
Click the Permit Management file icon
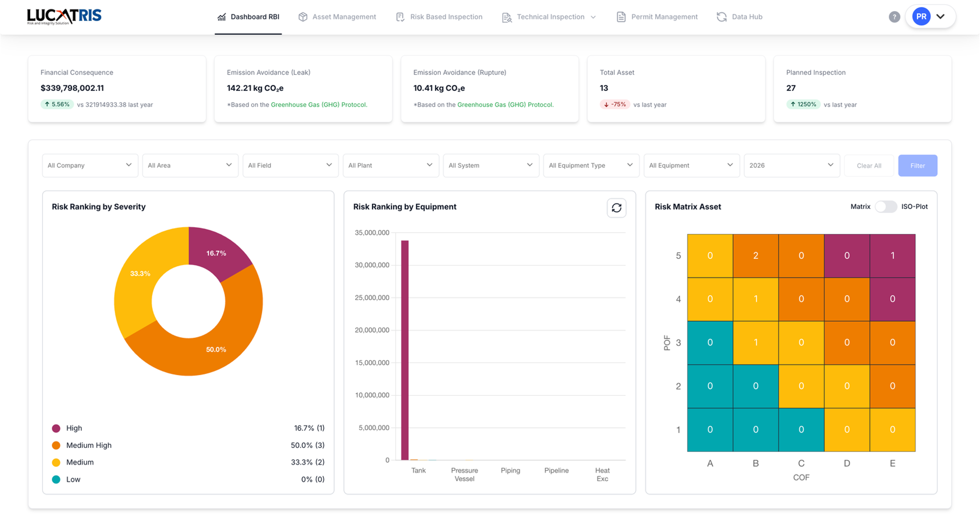[621, 17]
